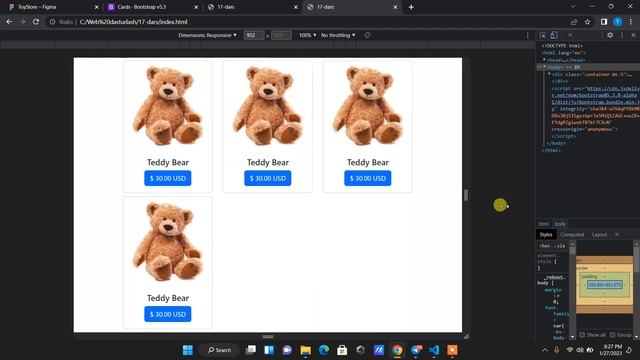
Task: Open Microsoft Edge from taskbar
Action: tap(324, 350)
